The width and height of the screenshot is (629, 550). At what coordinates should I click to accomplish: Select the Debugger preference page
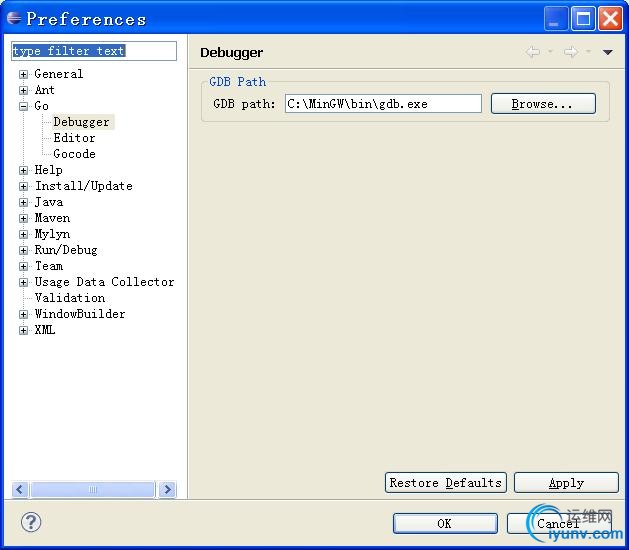(x=81, y=122)
